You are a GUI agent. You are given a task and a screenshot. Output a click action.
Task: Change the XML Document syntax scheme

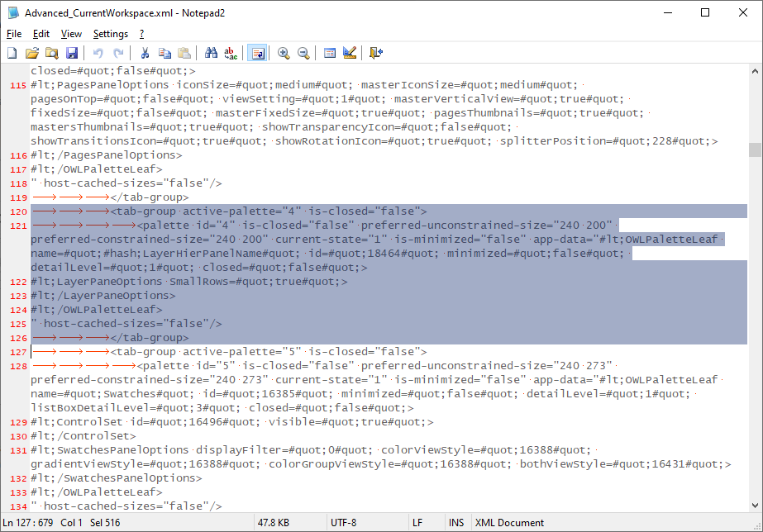coord(508,522)
